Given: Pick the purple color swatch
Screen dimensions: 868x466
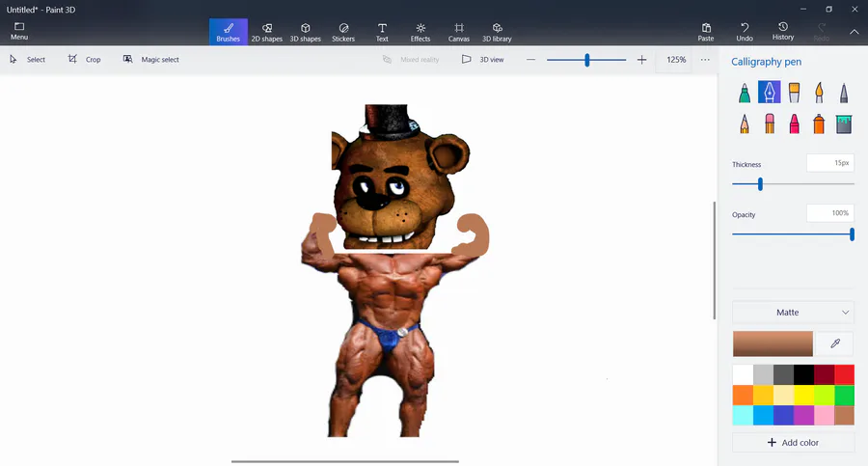Looking at the screenshot, I should [803, 415].
